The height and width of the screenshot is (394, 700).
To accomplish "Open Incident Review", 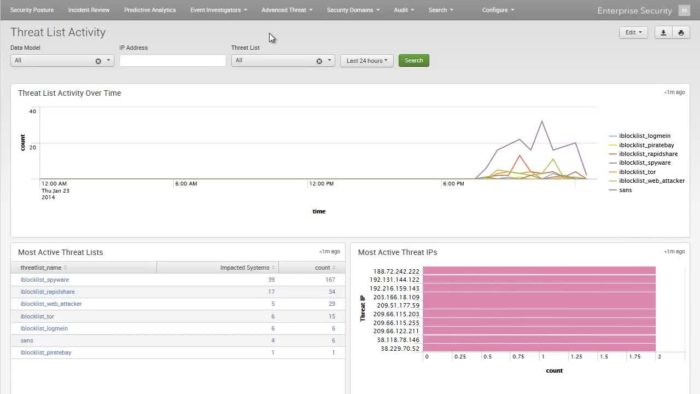I will (x=88, y=10).
